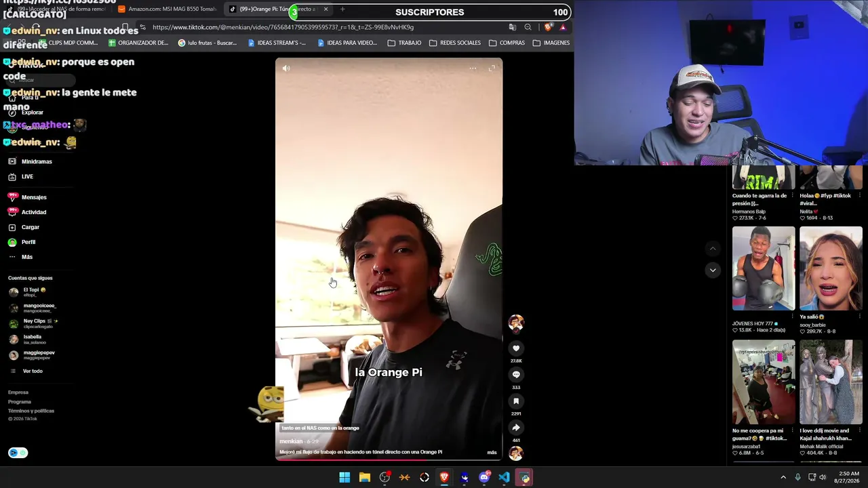This screenshot has height=488, width=868.
Task: Open the Brave Rewards triangle icon
Action: coord(563,27)
